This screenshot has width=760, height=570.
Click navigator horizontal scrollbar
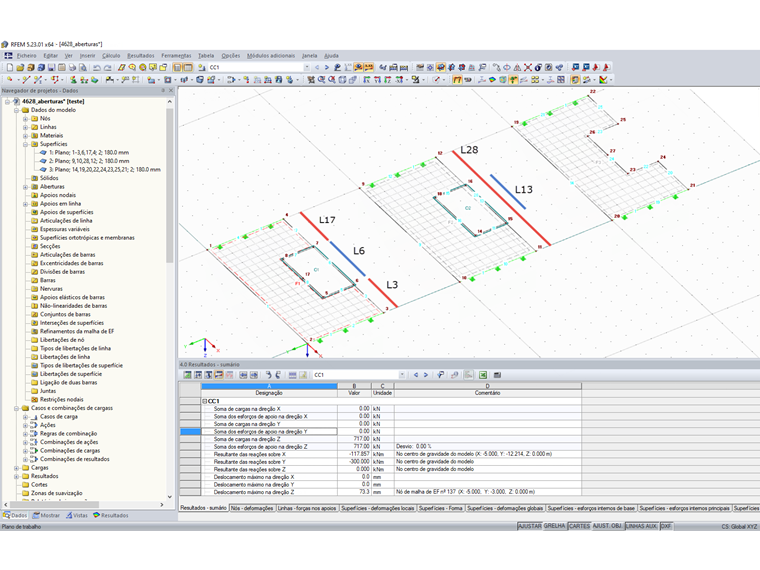[54, 505]
